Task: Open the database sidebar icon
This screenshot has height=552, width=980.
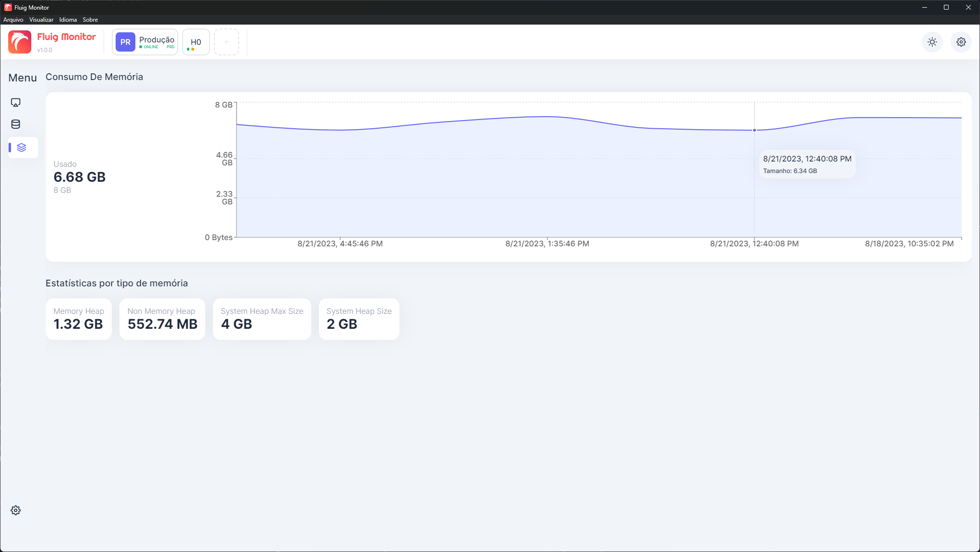Action: (x=15, y=124)
